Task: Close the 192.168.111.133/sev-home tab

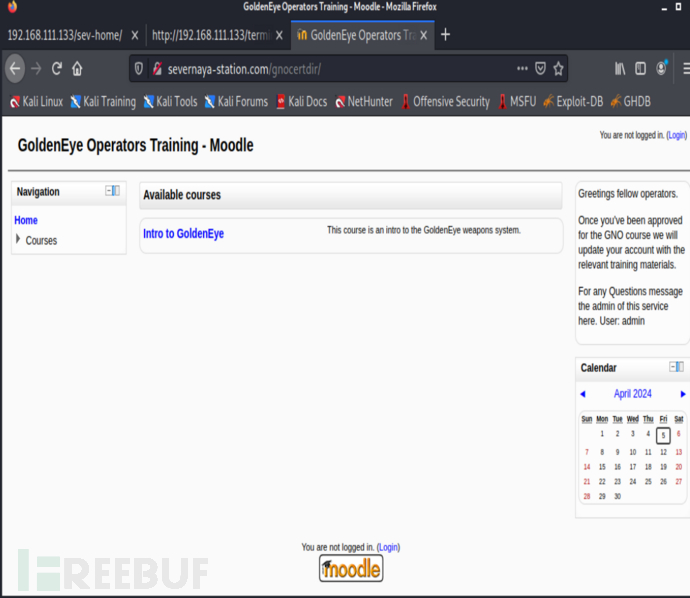Action: pyautogui.click(x=135, y=35)
